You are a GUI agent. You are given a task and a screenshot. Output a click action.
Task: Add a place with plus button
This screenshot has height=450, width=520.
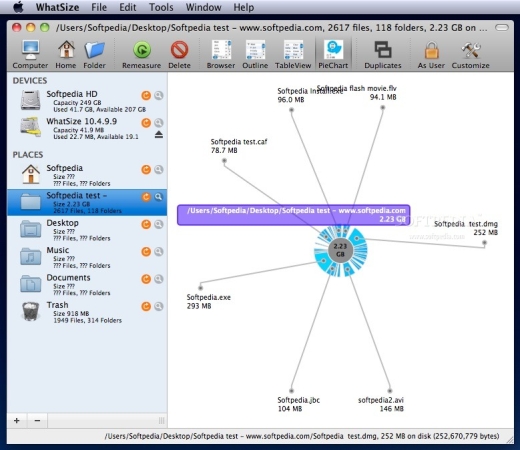(x=17, y=421)
